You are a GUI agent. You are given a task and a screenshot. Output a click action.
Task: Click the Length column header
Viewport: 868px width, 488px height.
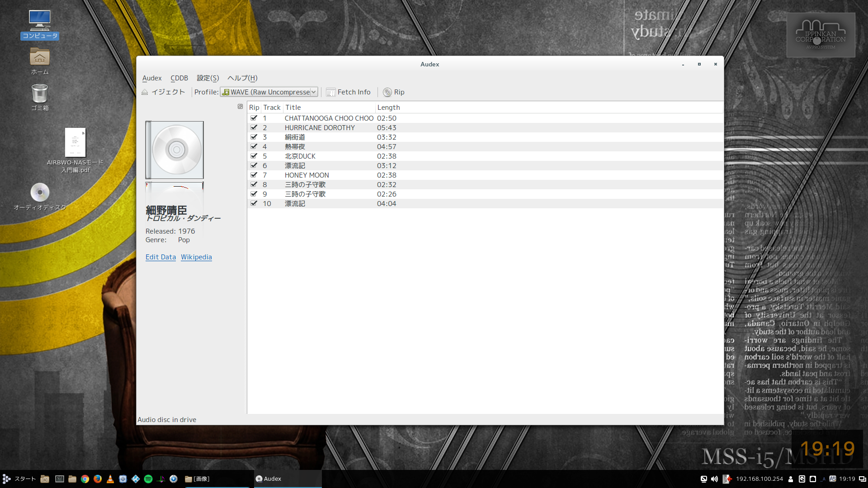(388, 108)
